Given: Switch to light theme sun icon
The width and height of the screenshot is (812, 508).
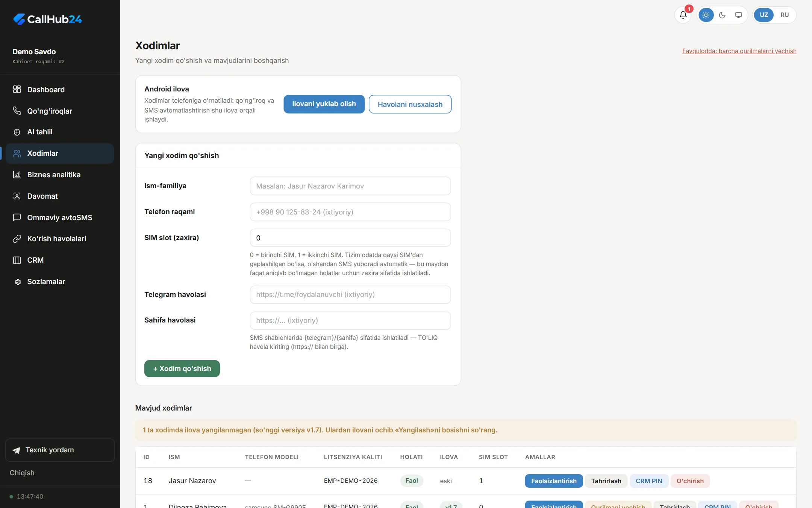Looking at the screenshot, I should (x=706, y=15).
